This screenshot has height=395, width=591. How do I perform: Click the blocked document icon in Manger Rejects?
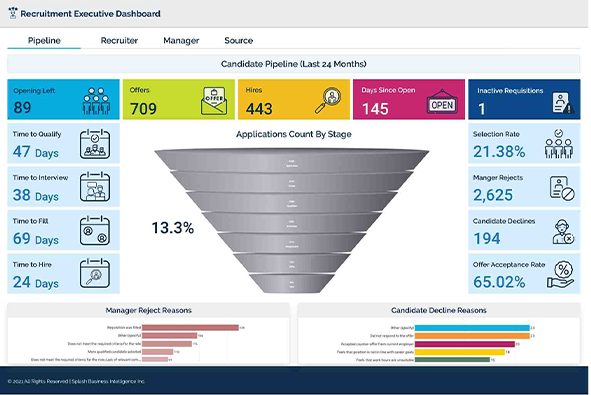pyautogui.click(x=562, y=188)
